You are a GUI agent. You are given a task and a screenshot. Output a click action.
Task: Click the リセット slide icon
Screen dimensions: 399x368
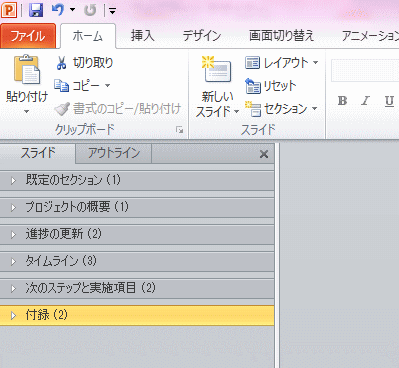[253, 86]
